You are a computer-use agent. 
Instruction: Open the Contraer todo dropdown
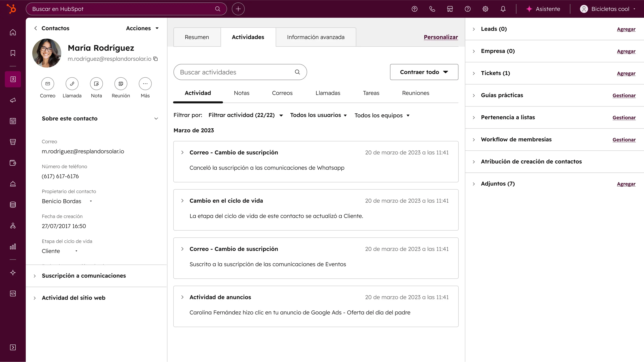[x=424, y=72]
